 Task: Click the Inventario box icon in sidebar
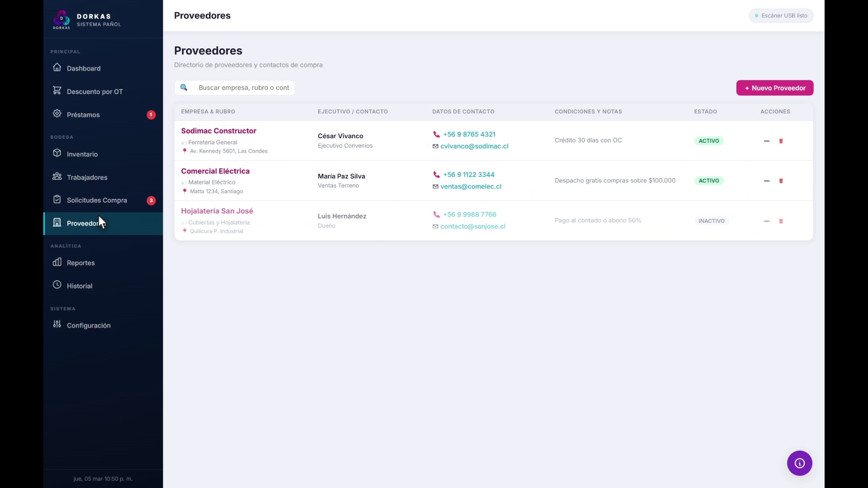(x=57, y=153)
